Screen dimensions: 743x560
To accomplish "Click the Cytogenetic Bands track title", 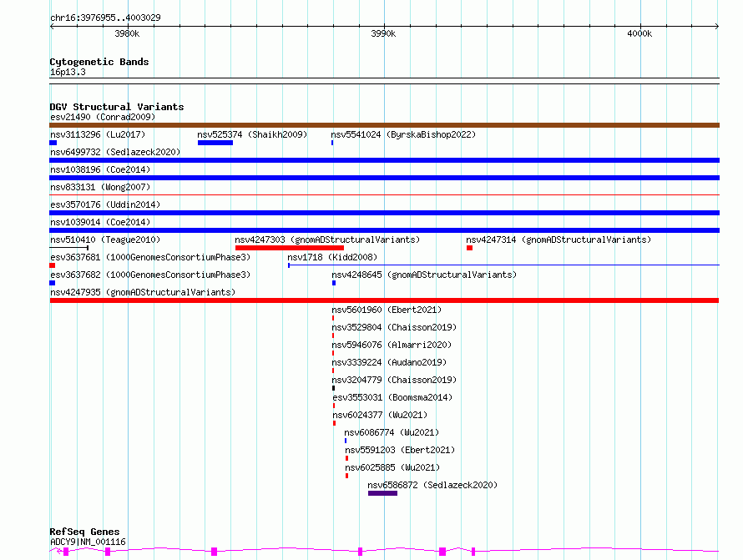I will (x=99, y=62).
